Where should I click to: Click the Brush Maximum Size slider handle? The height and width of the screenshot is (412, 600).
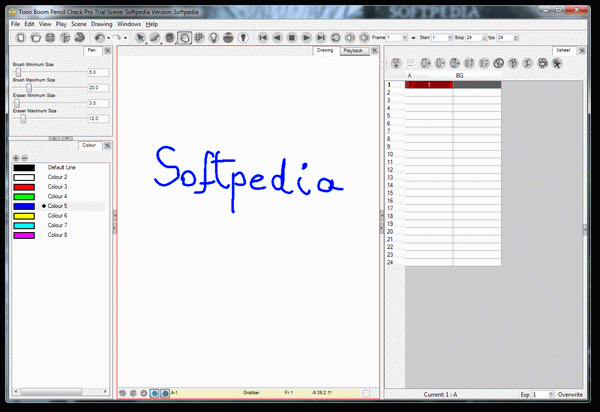pyautogui.click(x=29, y=88)
